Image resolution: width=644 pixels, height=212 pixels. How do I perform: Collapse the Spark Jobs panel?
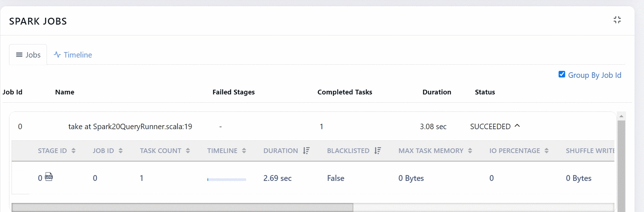[x=617, y=20]
